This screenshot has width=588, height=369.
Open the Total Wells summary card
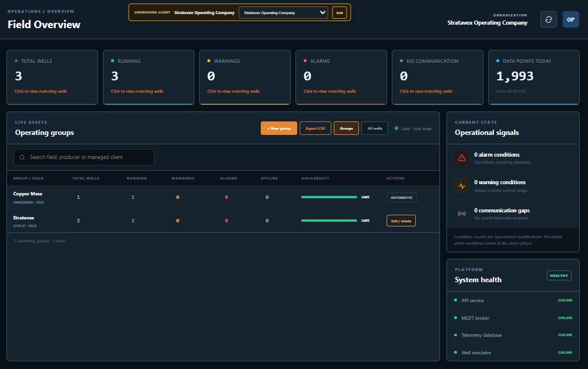click(x=52, y=77)
